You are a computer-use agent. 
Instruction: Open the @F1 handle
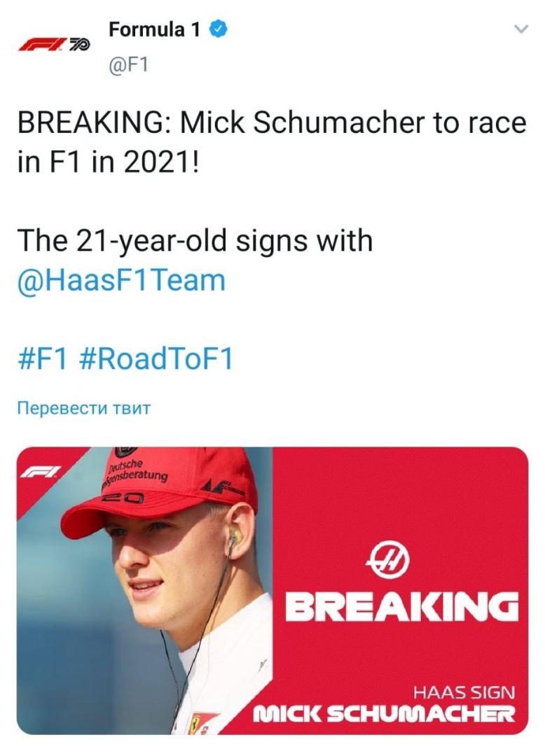coord(128,66)
